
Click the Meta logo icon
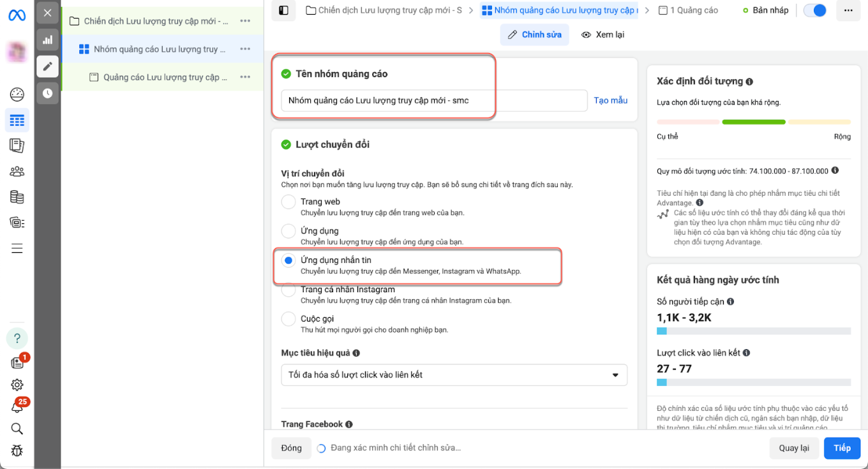coord(17,14)
